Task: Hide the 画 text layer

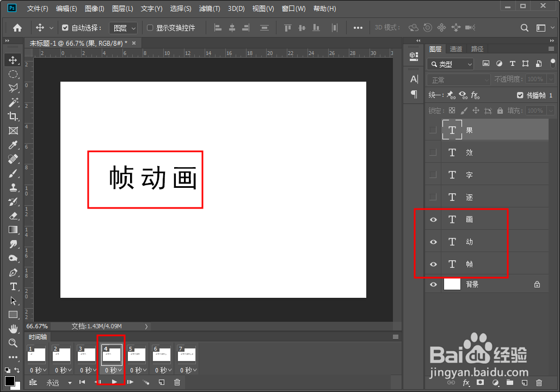Action: click(433, 219)
